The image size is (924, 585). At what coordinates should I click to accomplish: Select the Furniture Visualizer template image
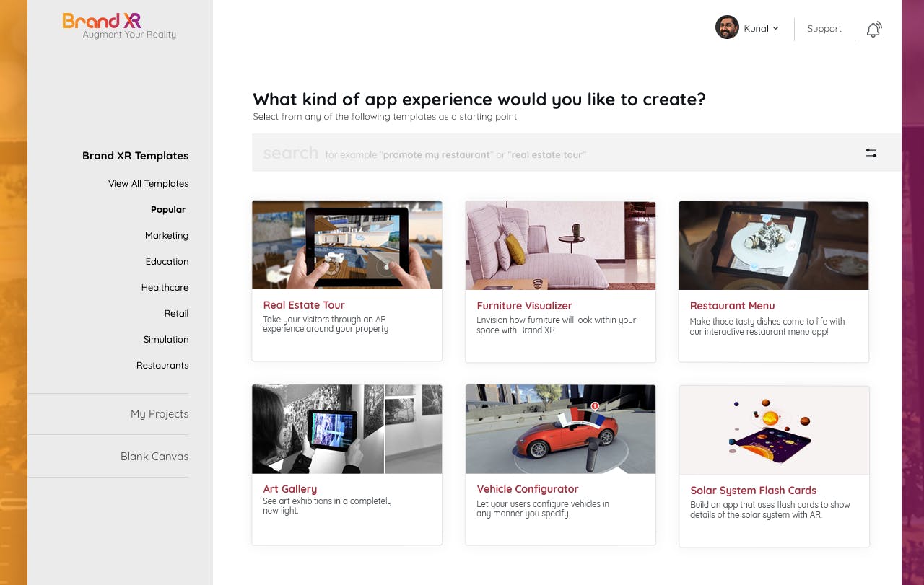560,245
